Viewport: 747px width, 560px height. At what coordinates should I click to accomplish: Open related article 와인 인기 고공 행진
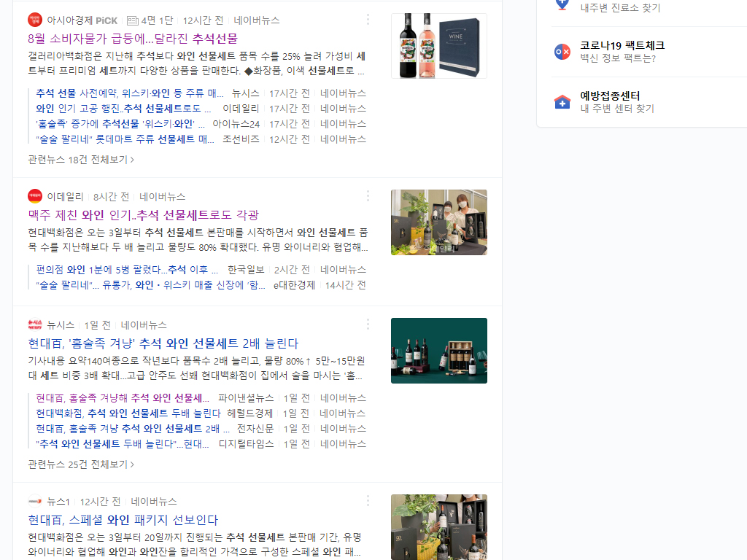coord(123,108)
